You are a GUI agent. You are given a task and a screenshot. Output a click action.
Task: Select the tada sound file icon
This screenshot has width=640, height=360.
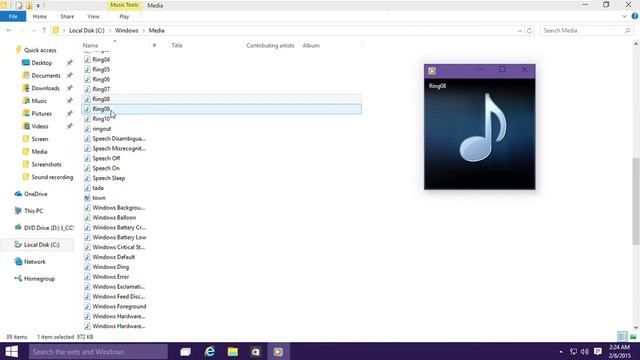point(87,188)
